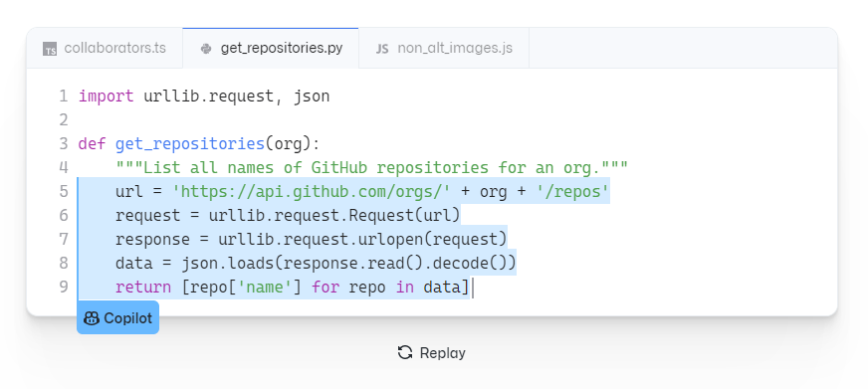Click the 'import' keyword on line 1
The image size is (868, 389).
(106, 97)
